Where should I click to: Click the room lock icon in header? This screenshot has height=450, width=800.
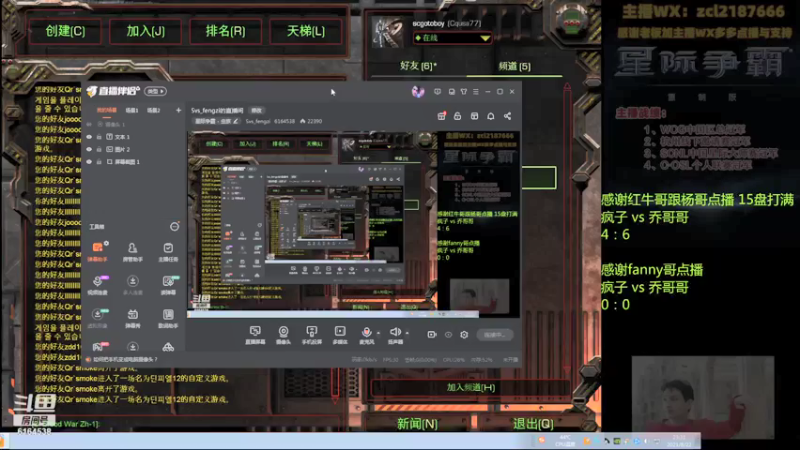pyautogui.click(x=458, y=116)
